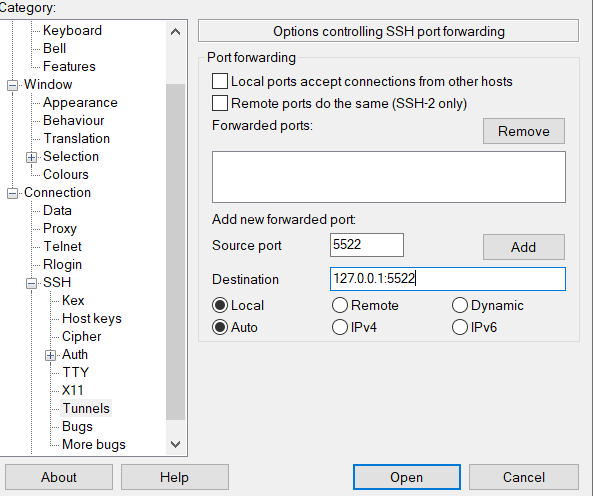
Task: Click into the Source port field
Action: point(367,245)
